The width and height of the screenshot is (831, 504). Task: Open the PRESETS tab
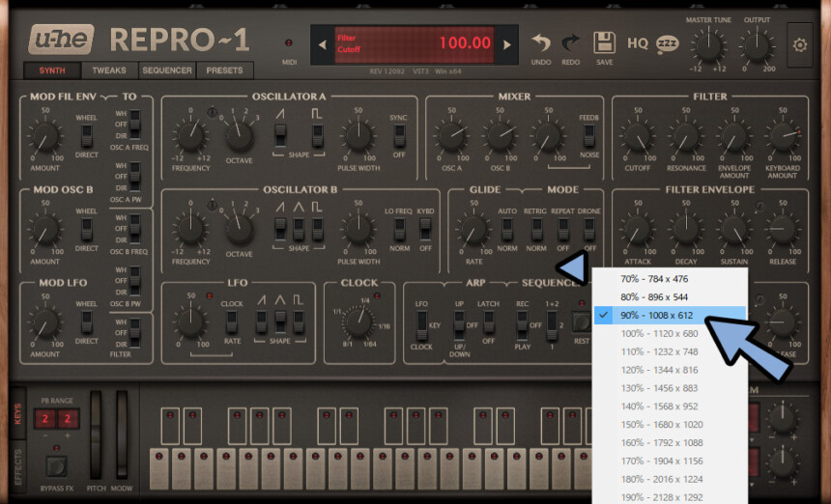(225, 70)
